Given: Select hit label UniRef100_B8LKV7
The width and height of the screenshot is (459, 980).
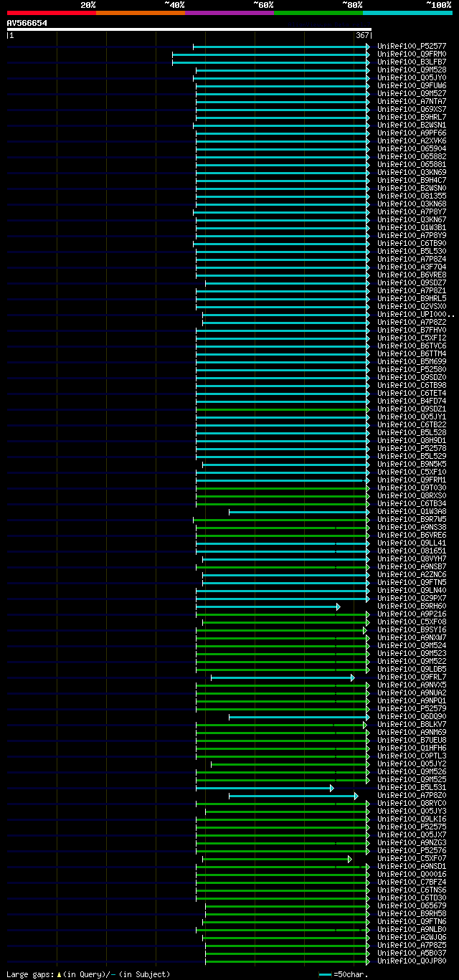Looking at the screenshot, I should pos(412,724).
